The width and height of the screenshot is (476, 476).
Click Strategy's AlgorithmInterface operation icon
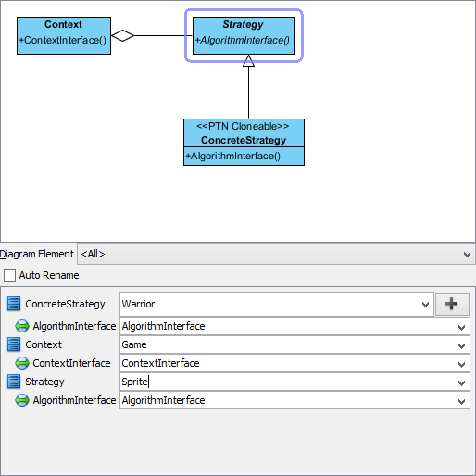[22, 400]
